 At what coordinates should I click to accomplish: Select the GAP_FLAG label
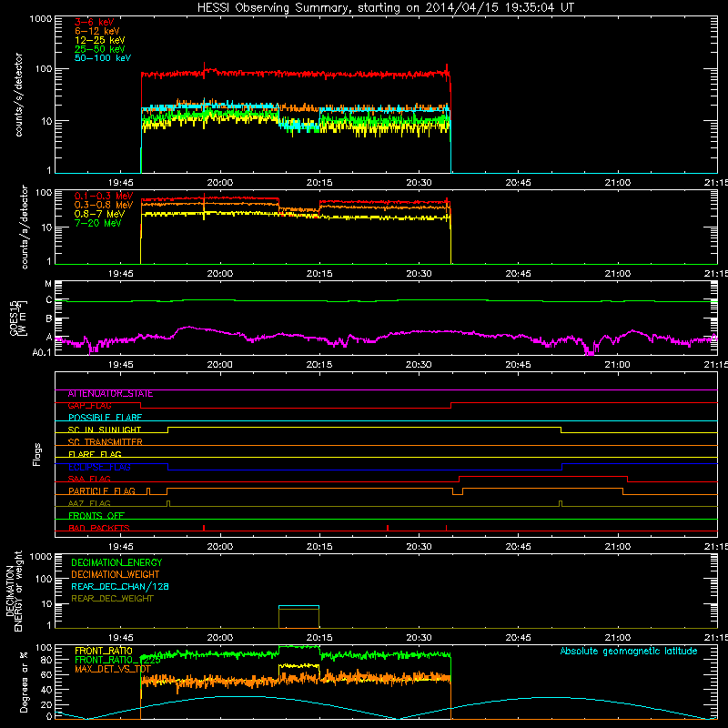point(89,406)
